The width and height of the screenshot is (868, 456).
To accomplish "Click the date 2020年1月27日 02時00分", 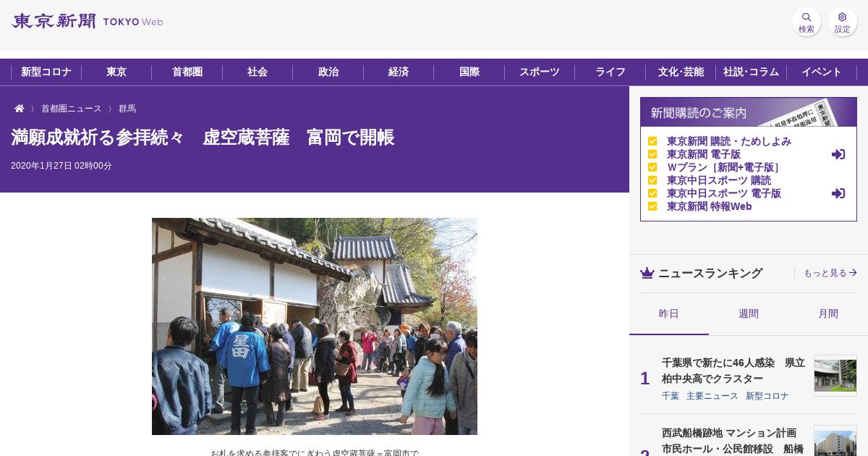I will click(61, 166).
